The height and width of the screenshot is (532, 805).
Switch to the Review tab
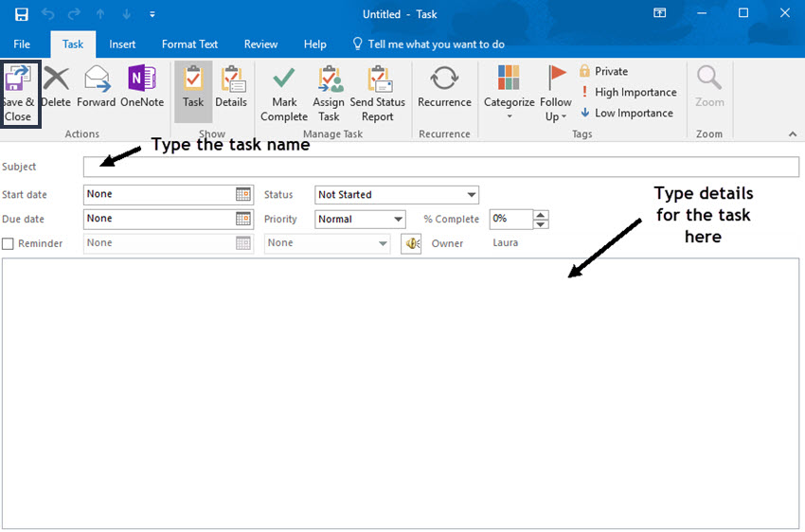(x=260, y=44)
